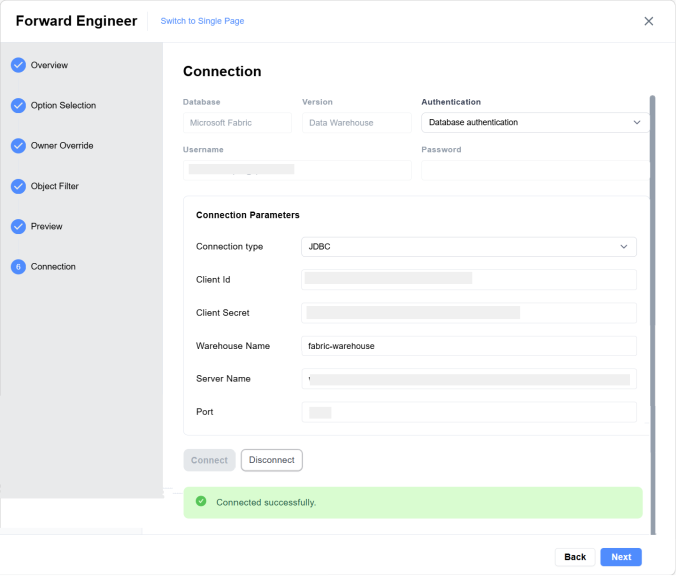Click the Overview step checkmark icon
The width and height of the screenshot is (676, 576).
coord(18,65)
